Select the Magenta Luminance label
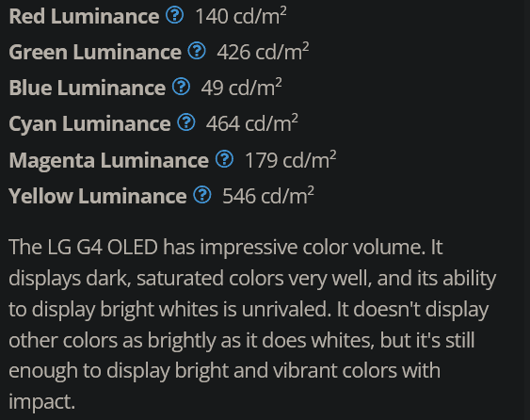530x420 pixels. coord(108,160)
